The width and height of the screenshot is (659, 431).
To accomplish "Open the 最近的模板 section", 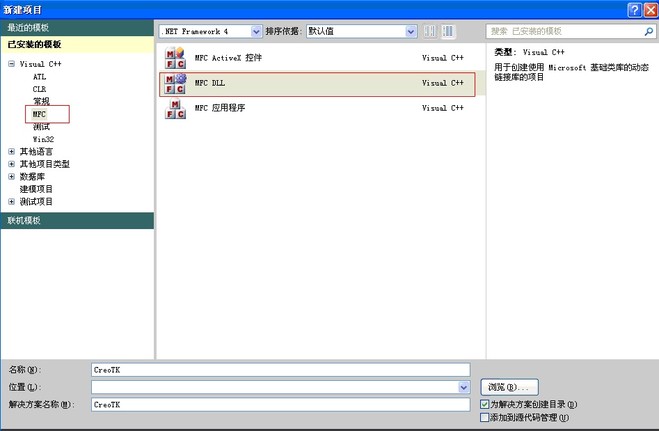I will click(x=77, y=29).
